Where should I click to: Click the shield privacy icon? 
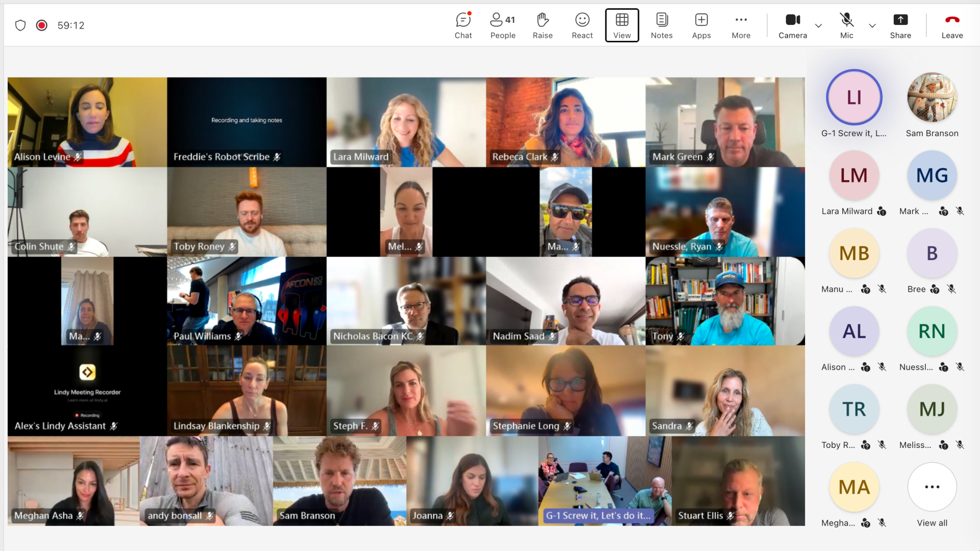tap(20, 26)
